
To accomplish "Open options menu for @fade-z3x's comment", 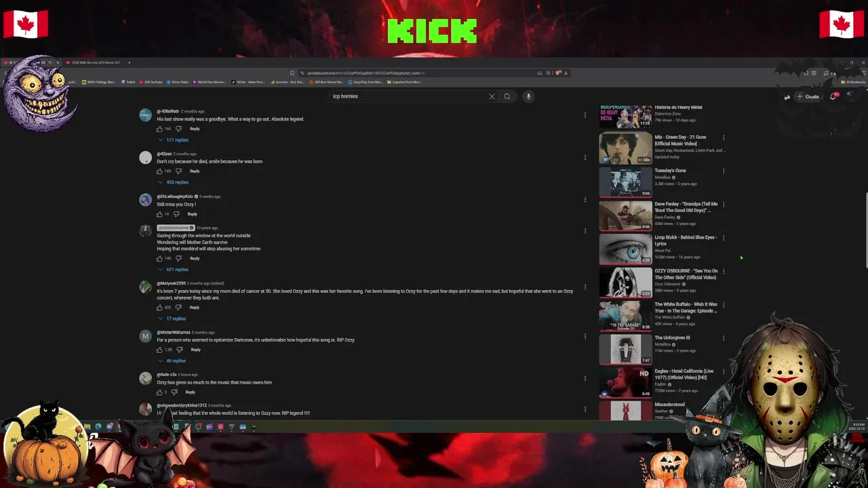I will click(x=585, y=378).
